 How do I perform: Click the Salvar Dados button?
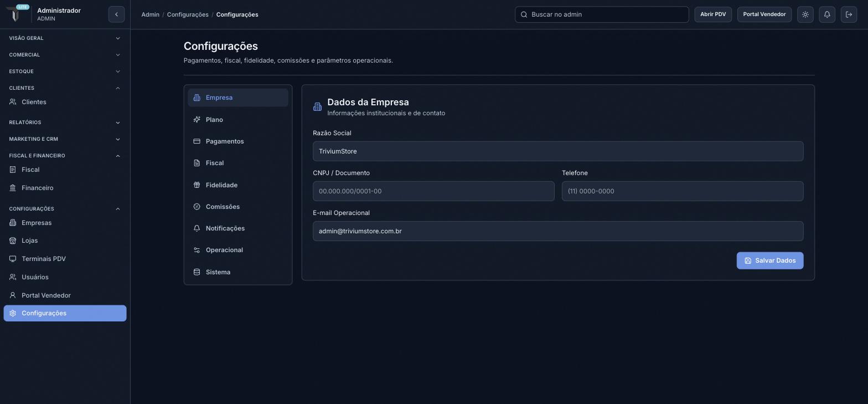(770, 260)
